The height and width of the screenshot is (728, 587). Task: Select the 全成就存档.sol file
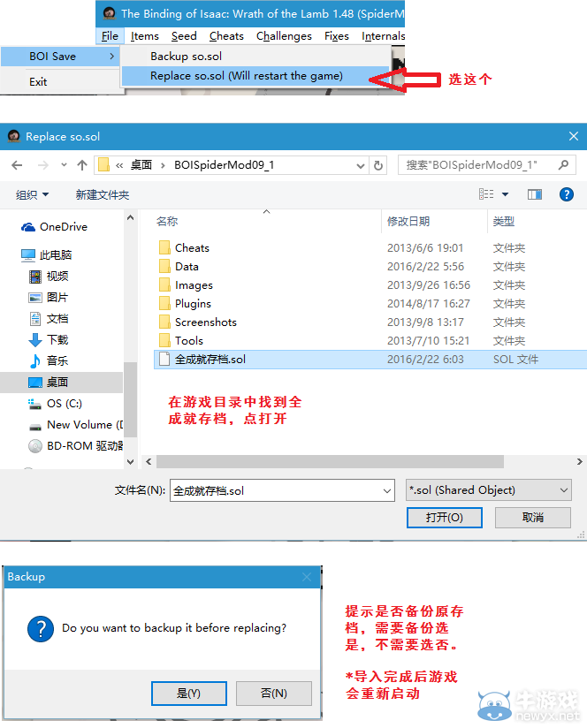(370, 360)
